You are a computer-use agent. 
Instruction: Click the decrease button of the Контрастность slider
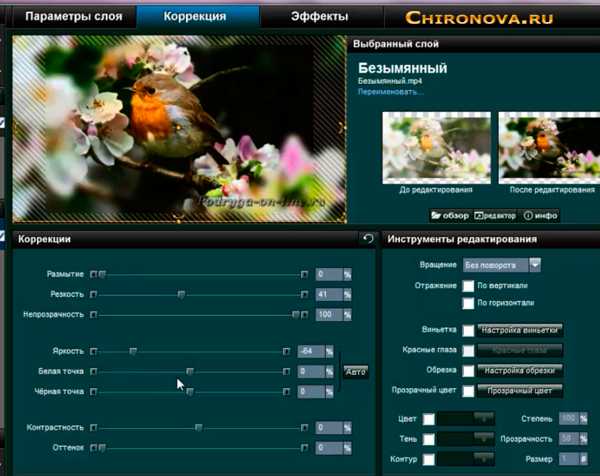pos(93,427)
